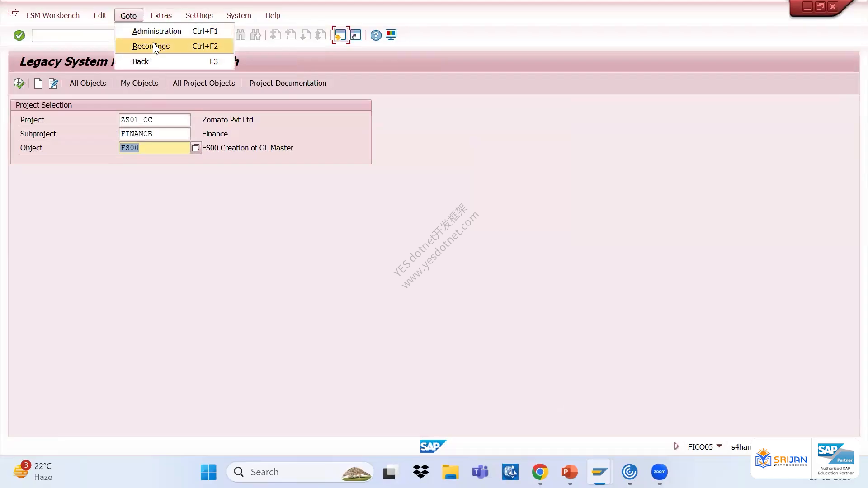
Task: Click the Execute clock icon
Action: coord(19,83)
